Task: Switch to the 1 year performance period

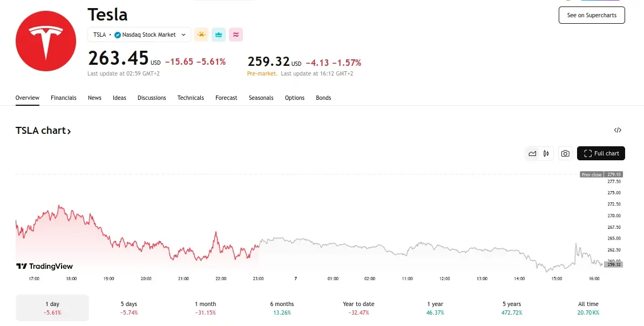Action: coord(435,308)
